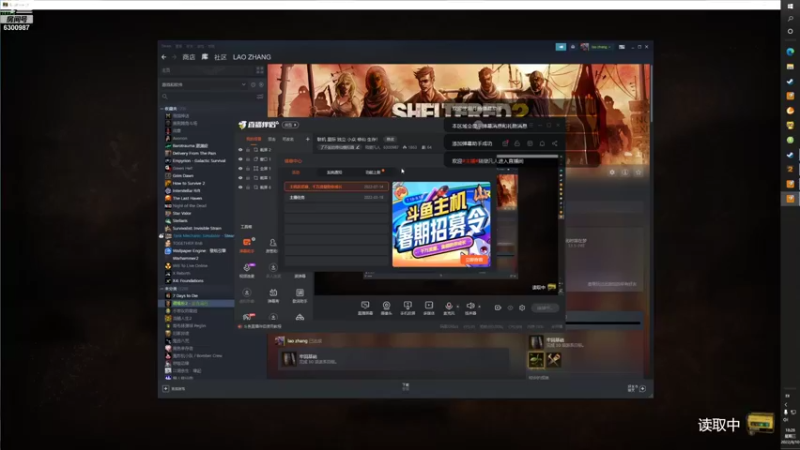Toggle lock on source 窗口 1
800x450 pixels.
click(248, 159)
